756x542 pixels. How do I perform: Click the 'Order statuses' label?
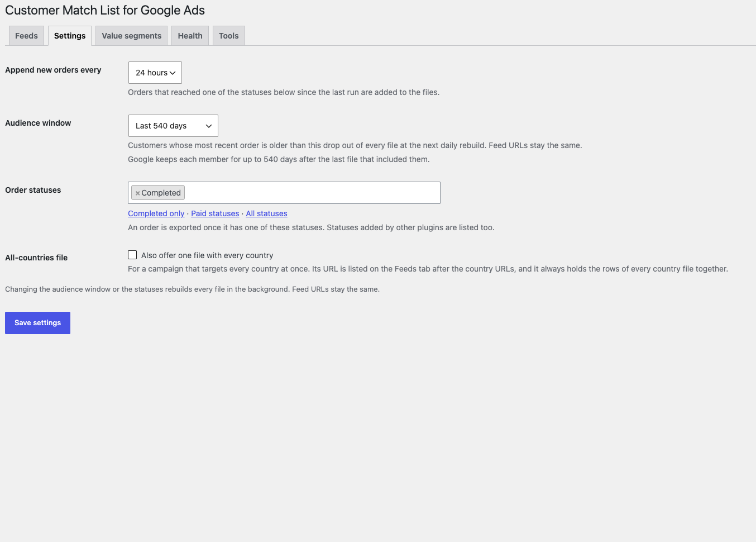33,190
